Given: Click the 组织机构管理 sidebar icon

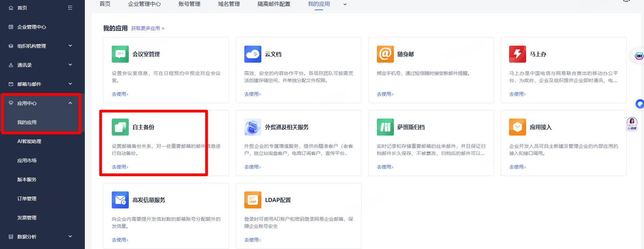Looking at the screenshot, I should click(11, 46).
